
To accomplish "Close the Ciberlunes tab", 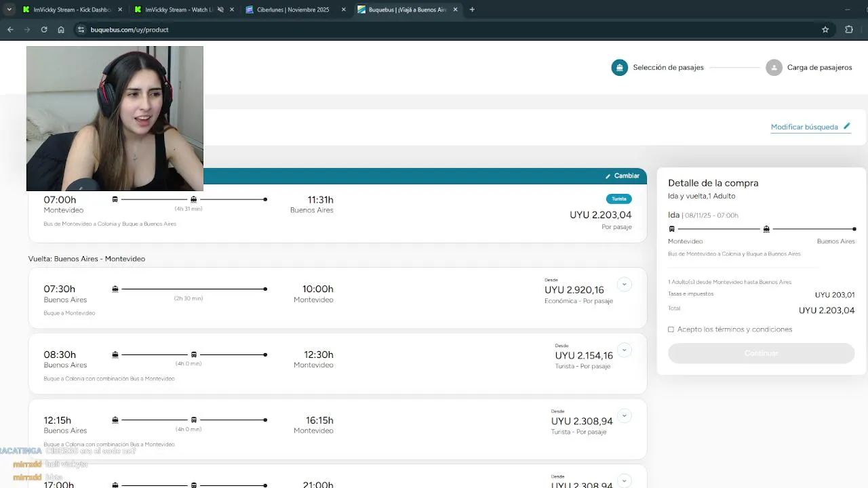I will pos(343,9).
